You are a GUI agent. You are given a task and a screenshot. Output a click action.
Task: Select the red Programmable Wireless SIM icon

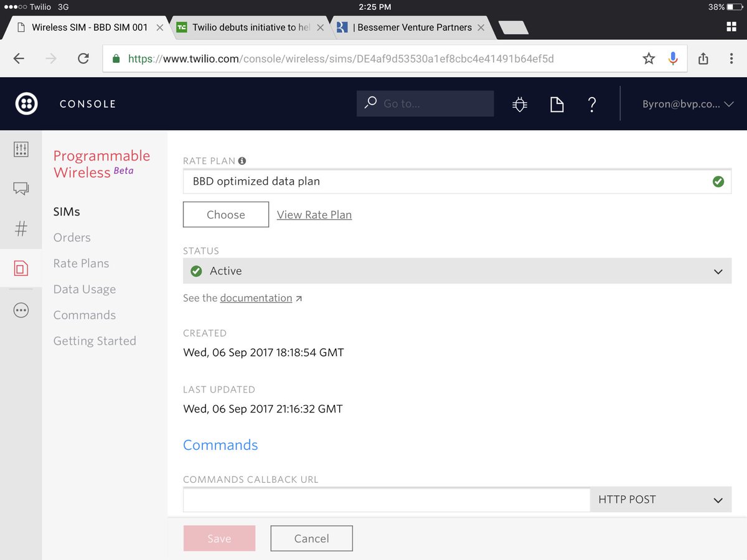[x=21, y=268]
